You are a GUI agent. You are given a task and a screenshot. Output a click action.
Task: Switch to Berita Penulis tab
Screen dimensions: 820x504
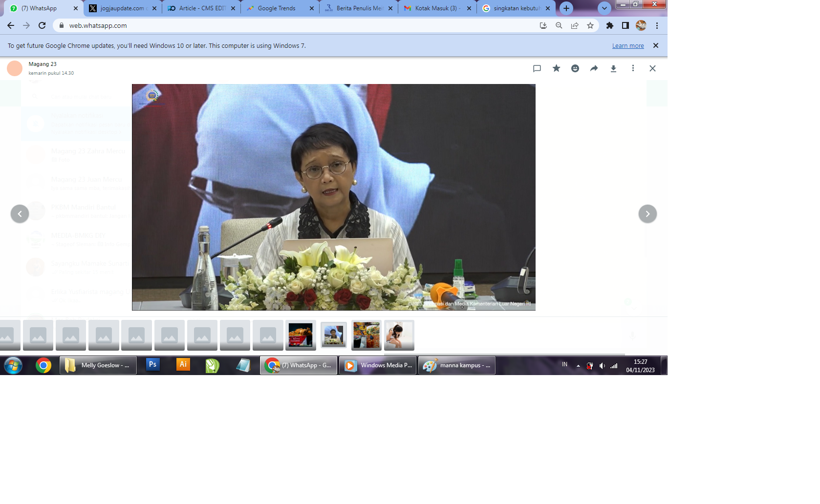point(358,8)
